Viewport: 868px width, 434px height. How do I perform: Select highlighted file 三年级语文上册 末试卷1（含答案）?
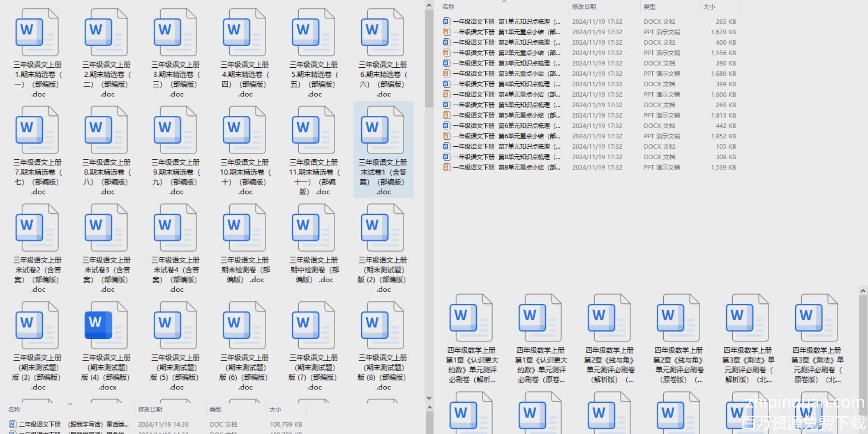coord(383,149)
